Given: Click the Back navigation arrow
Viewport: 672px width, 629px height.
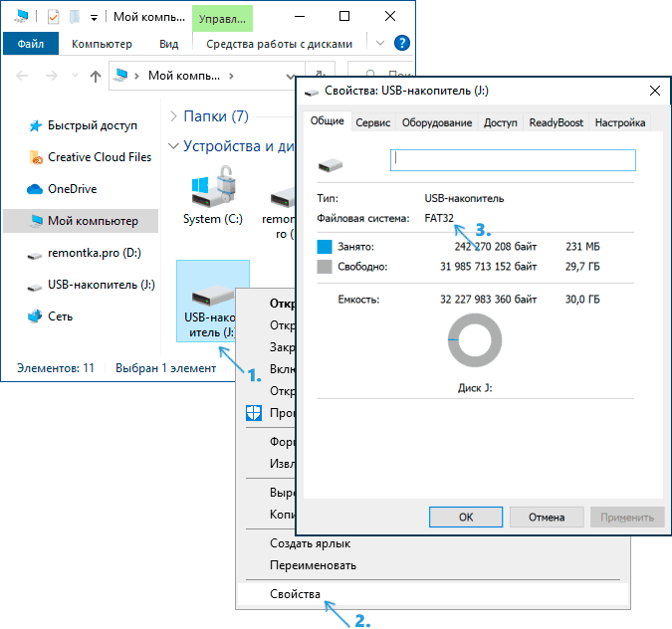Looking at the screenshot, I should [23, 76].
